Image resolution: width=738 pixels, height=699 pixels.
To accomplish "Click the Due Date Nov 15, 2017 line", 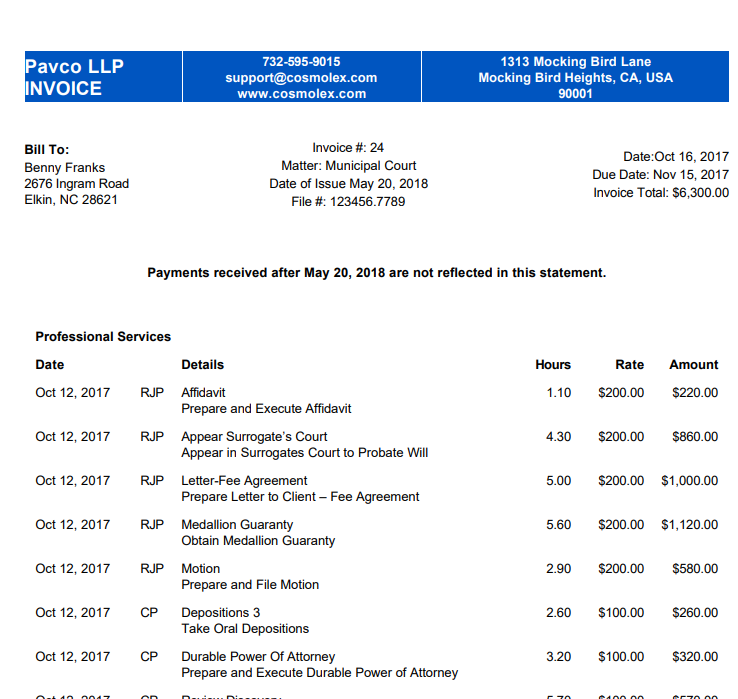I will (x=660, y=175).
